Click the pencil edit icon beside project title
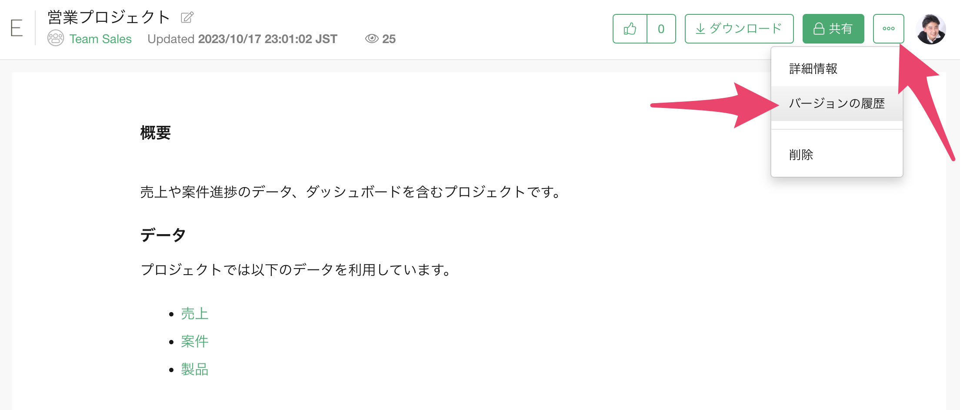980x410 pixels. tap(187, 17)
